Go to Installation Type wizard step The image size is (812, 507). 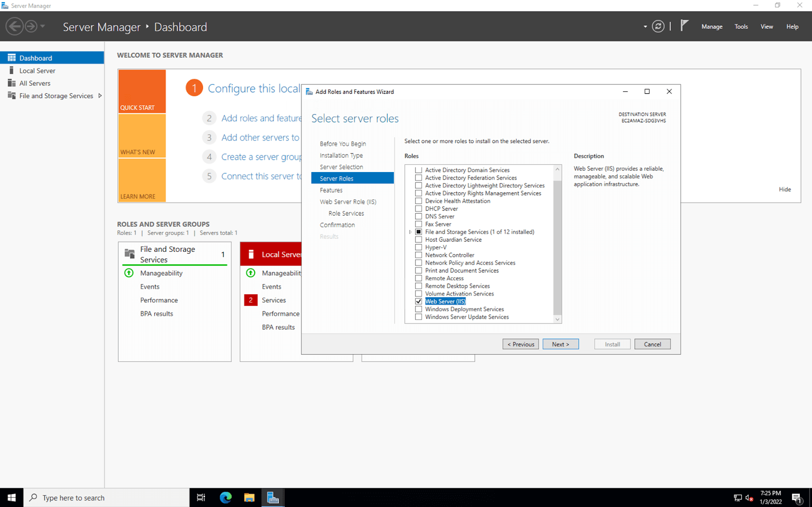[341, 155]
